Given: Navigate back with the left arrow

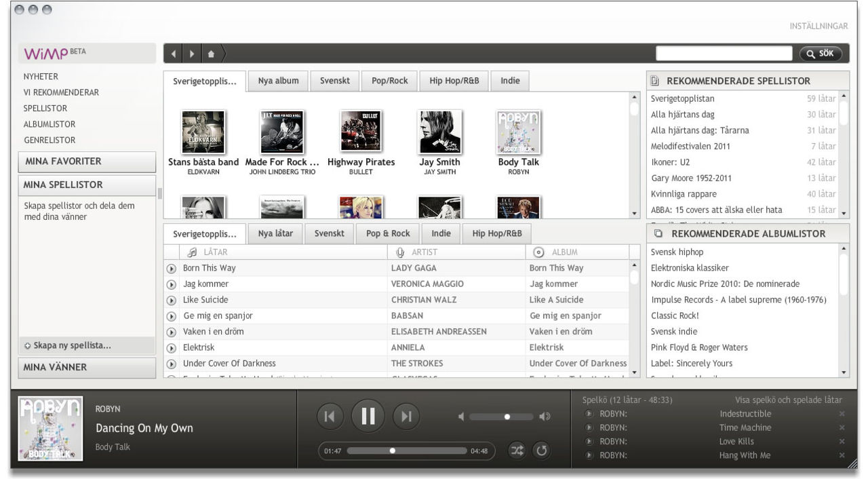Looking at the screenshot, I should point(174,54).
